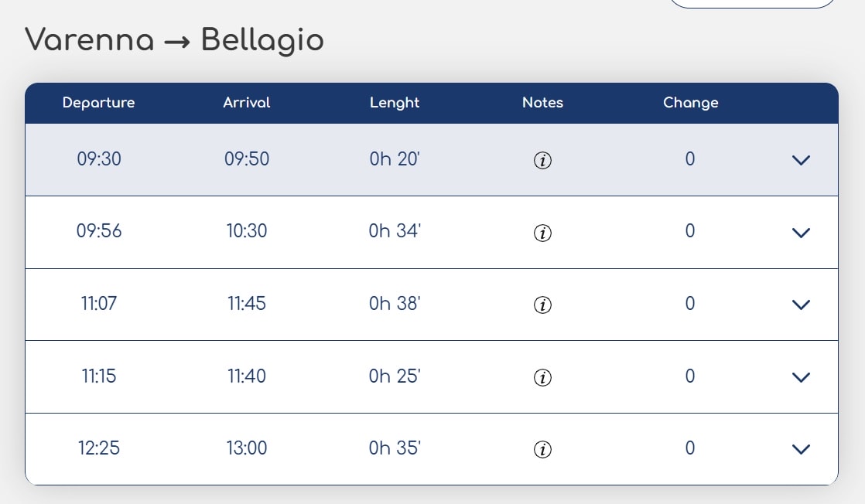The height and width of the screenshot is (504, 865).
Task: Expand the 09:30 departure row chevron
Action: (x=801, y=160)
